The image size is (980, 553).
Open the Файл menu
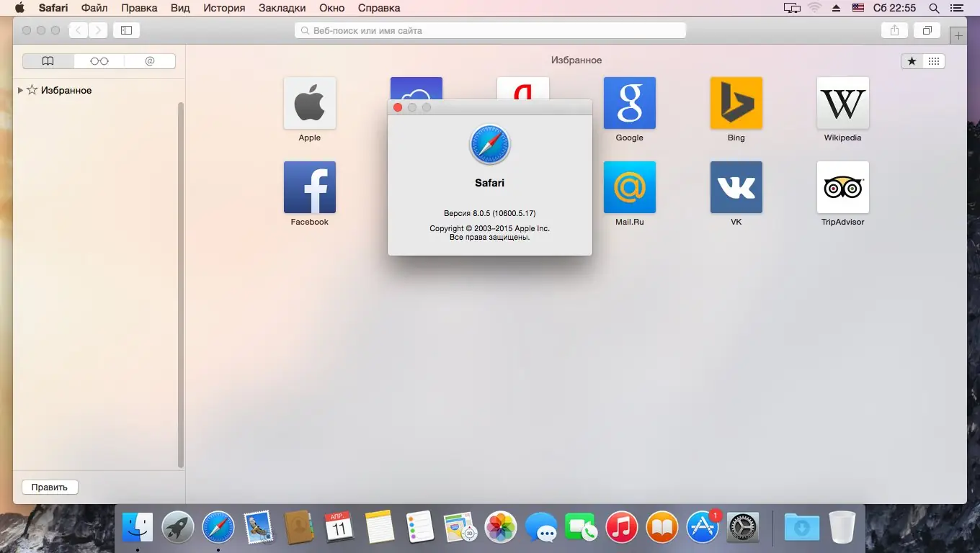[94, 8]
